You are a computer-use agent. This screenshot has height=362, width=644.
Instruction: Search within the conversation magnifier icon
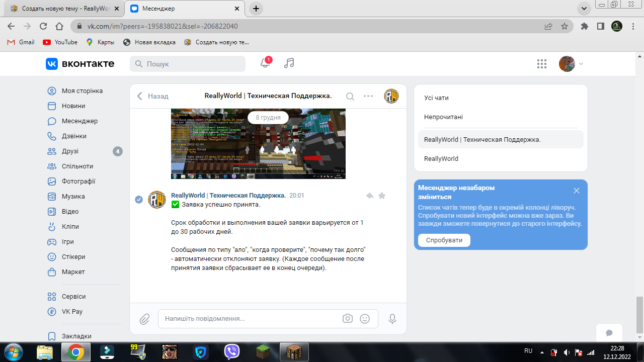[x=350, y=97]
